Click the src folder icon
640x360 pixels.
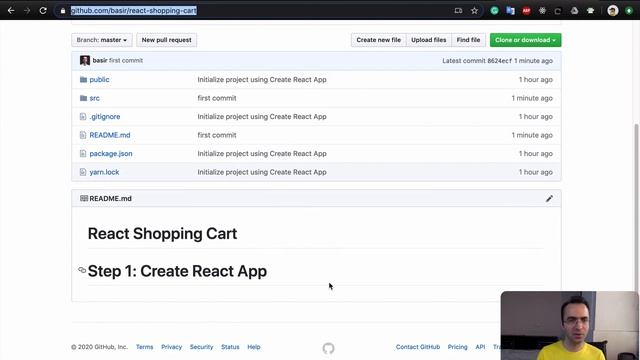[83, 98]
